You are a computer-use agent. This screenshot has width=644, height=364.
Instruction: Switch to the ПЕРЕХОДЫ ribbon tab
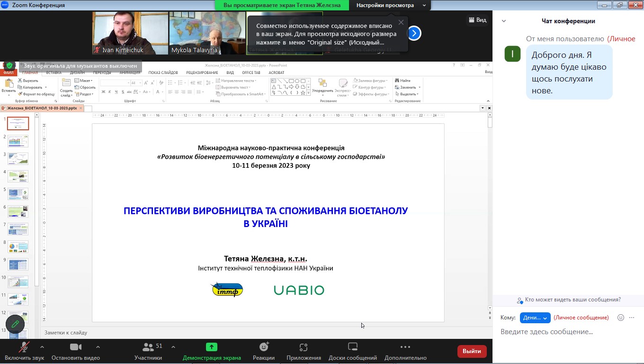pos(102,73)
